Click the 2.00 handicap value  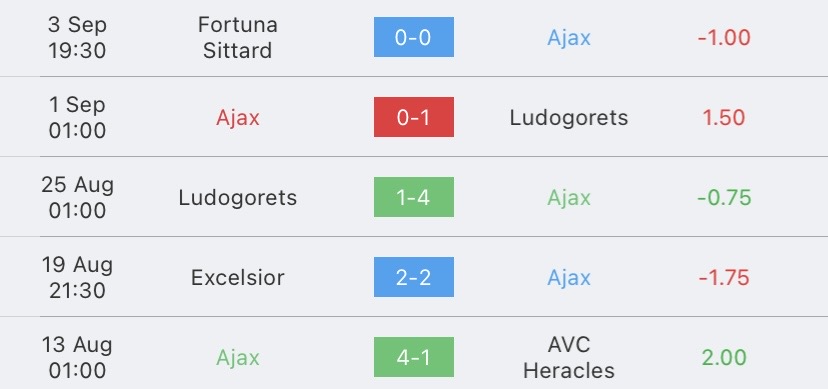click(x=724, y=358)
